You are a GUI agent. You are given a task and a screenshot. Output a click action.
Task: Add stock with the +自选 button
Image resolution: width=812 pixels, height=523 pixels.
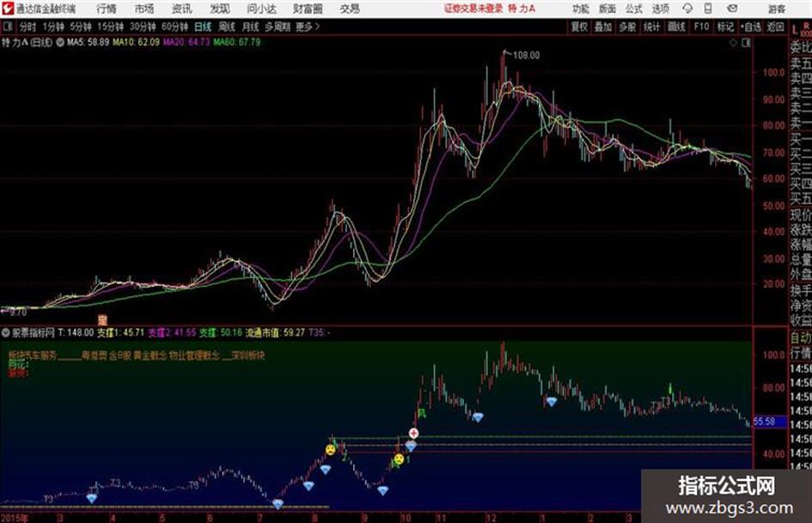click(x=751, y=27)
